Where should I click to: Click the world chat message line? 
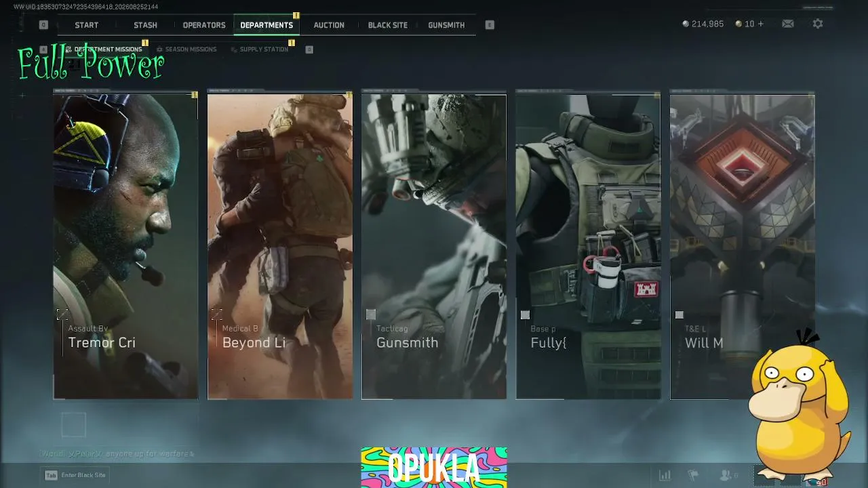pos(117,453)
